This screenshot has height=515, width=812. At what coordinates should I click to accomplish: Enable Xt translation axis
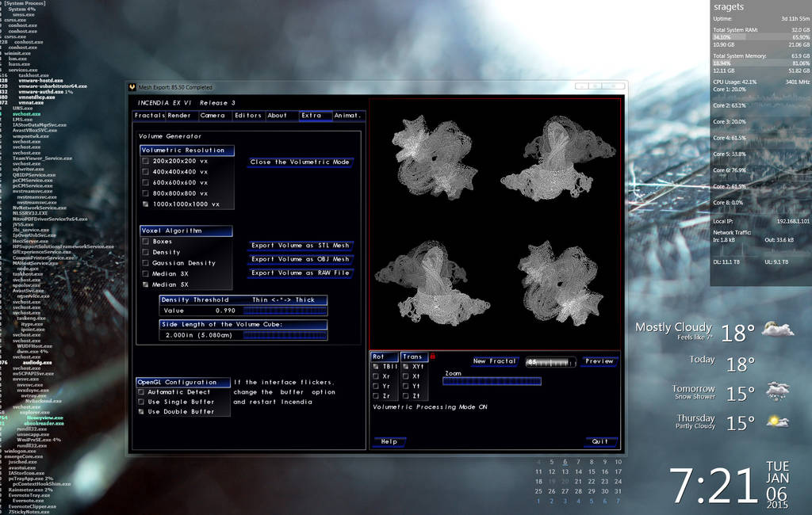(406, 377)
